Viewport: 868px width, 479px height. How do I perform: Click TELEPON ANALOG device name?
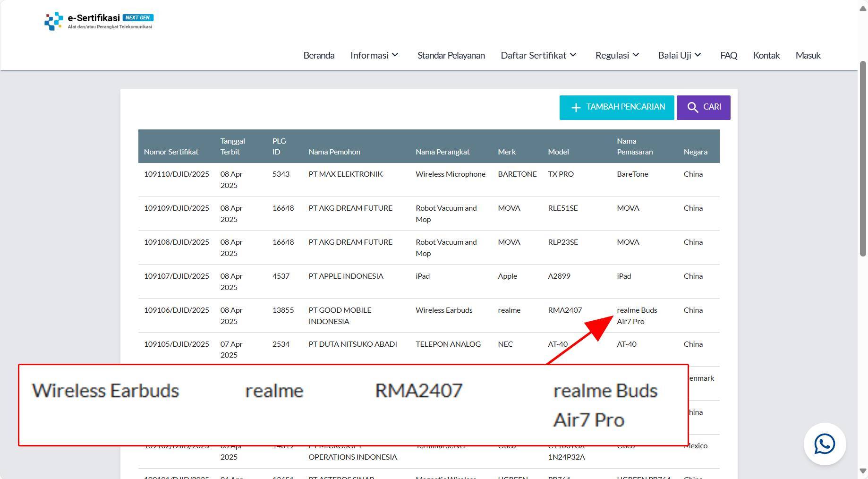pyautogui.click(x=448, y=344)
